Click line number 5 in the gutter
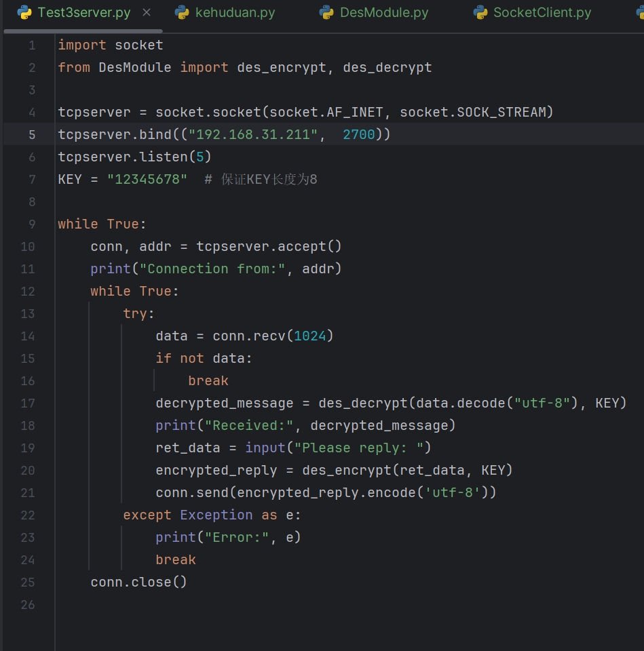The image size is (644, 651). tap(31, 134)
